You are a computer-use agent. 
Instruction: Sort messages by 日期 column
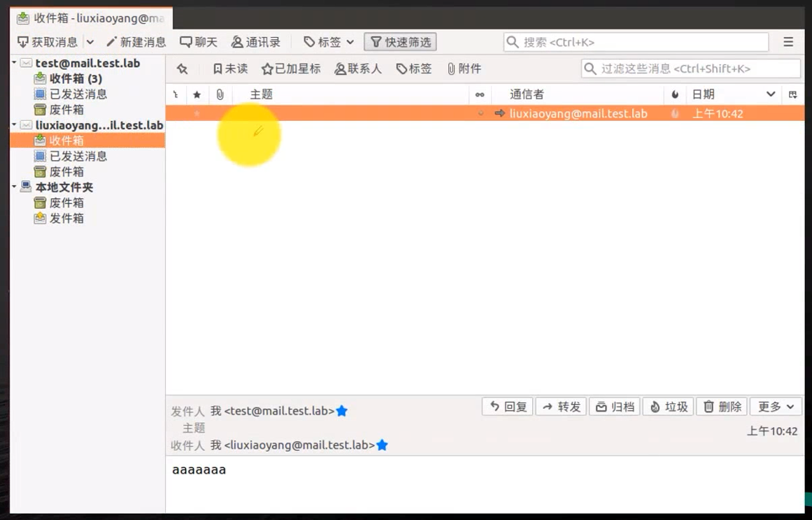733,94
